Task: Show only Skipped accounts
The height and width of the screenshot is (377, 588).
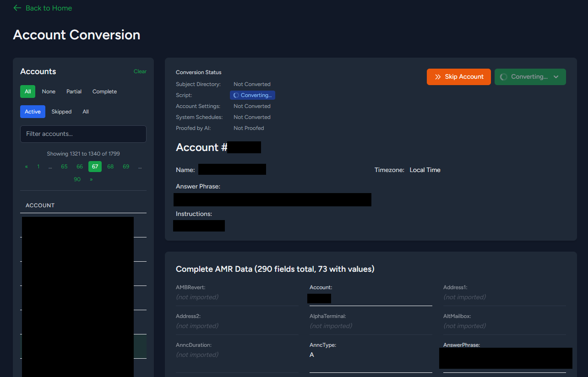Action: coord(61,112)
